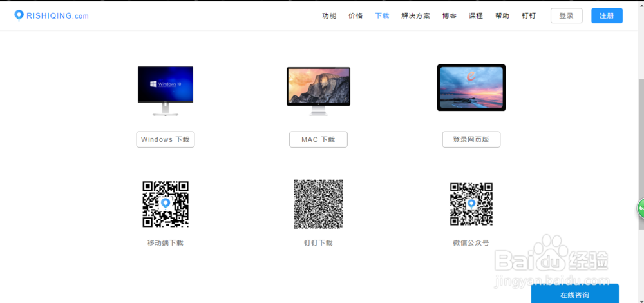Click the 微信公众号 QR code
The image size is (644, 303).
471,204
